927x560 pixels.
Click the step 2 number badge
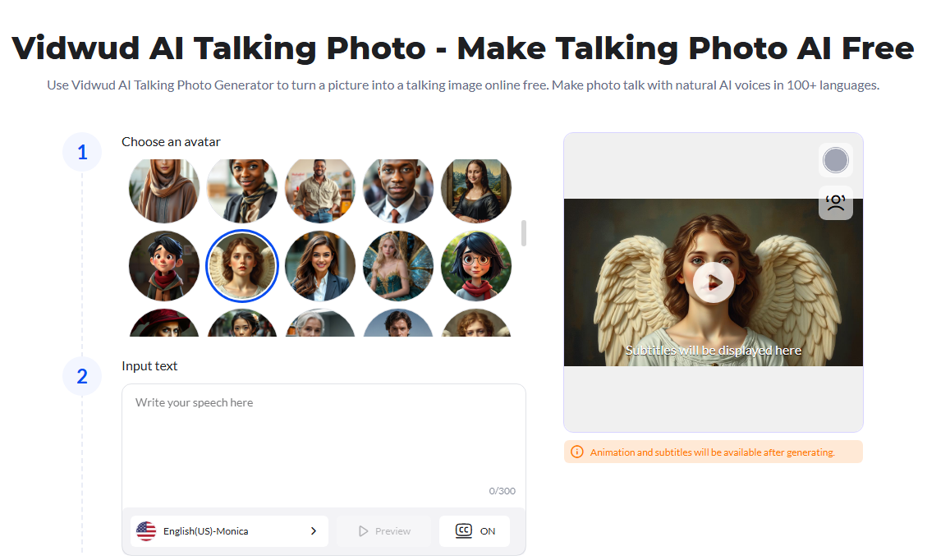(x=82, y=376)
